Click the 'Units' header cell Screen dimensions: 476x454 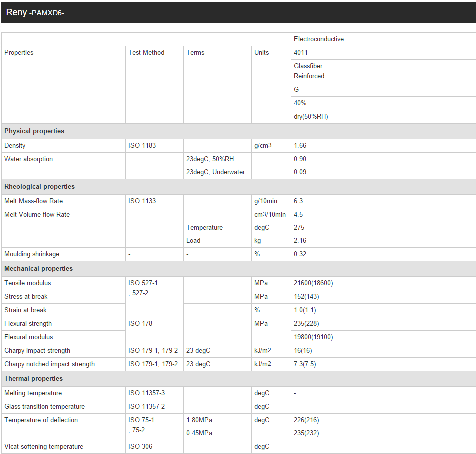(271, 85)
